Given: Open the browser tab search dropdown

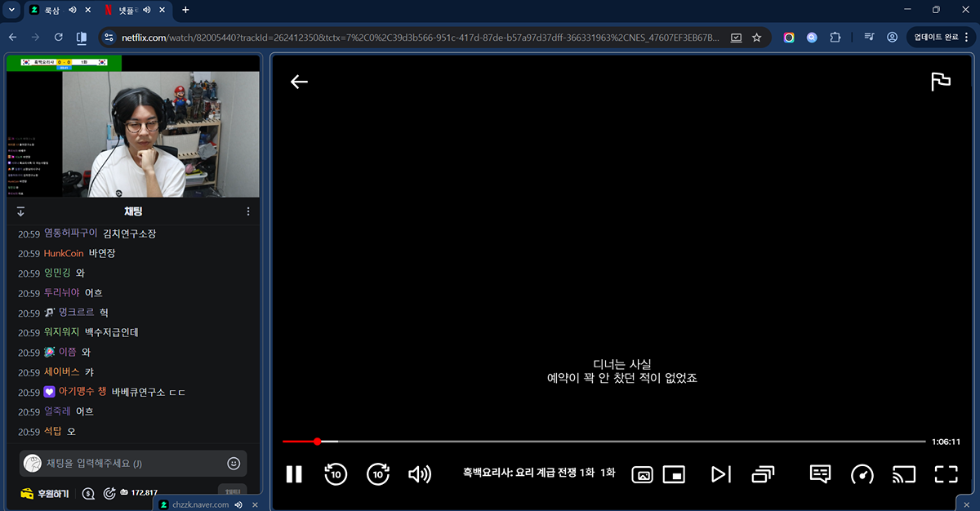Looking at the screenshot, I should (x=11, y=10).
